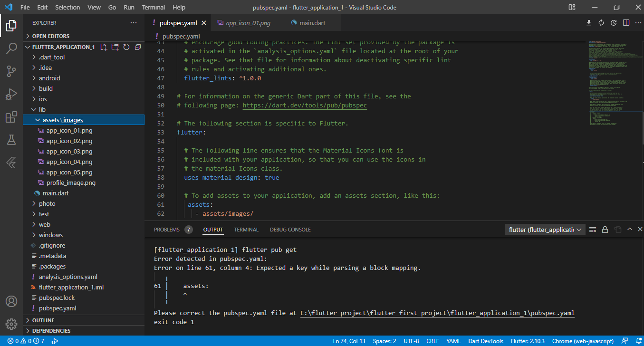The height and width of the screenshot is (346, 644).
Task: Open profile_image.png in explorer
Action: point(84,183)
